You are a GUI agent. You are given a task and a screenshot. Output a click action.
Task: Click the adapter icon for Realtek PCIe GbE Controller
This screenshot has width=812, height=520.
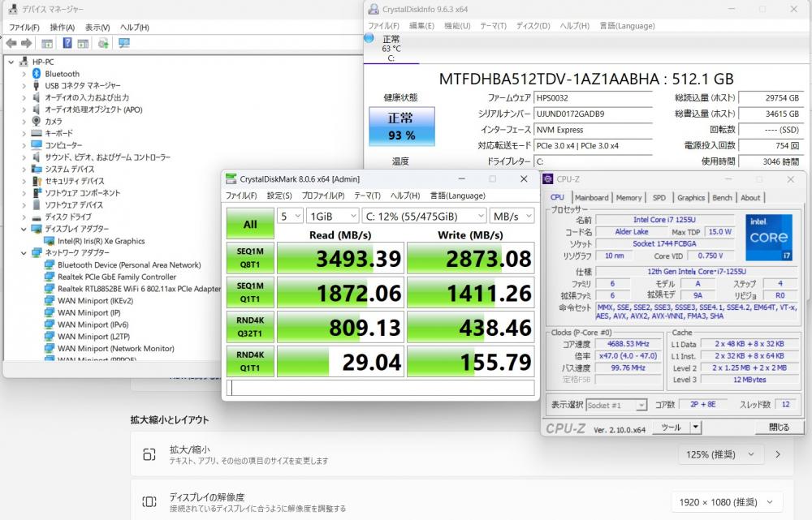[50, 277]
